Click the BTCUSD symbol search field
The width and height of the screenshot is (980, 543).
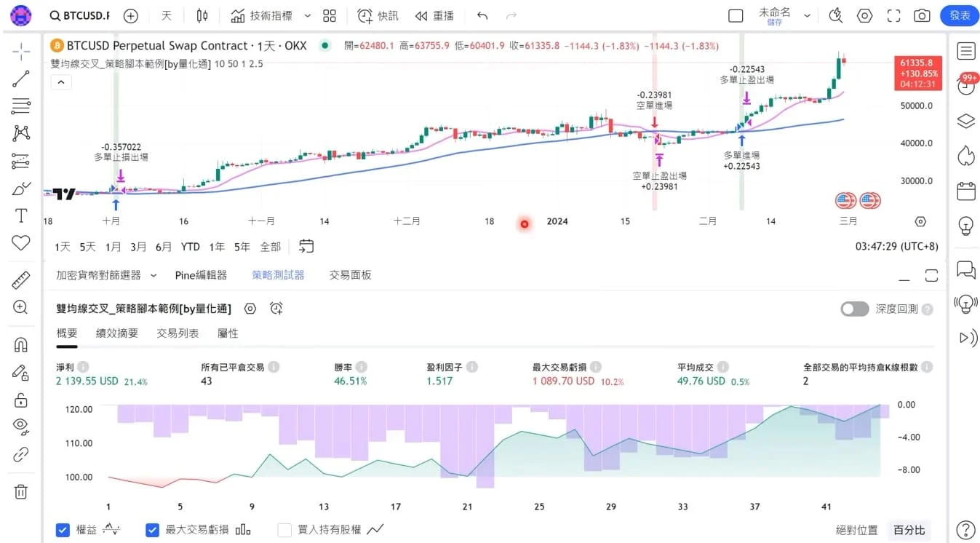click(x=79, y=16)
